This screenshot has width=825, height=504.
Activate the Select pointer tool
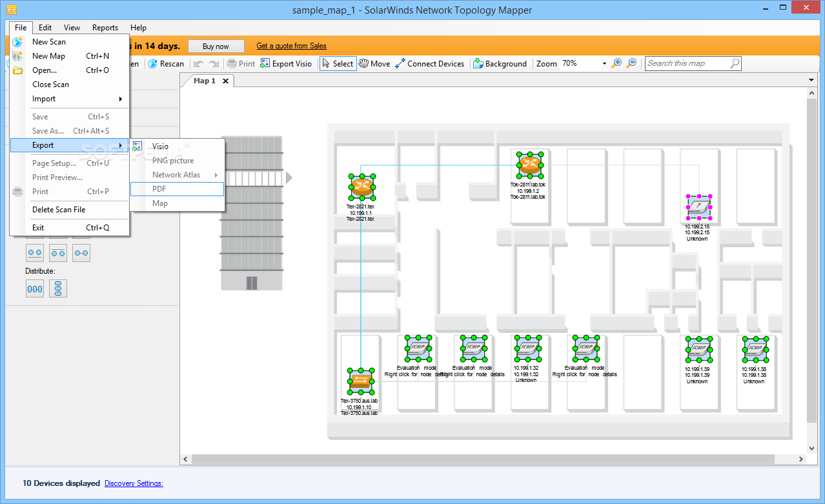[x=338, y=63]
